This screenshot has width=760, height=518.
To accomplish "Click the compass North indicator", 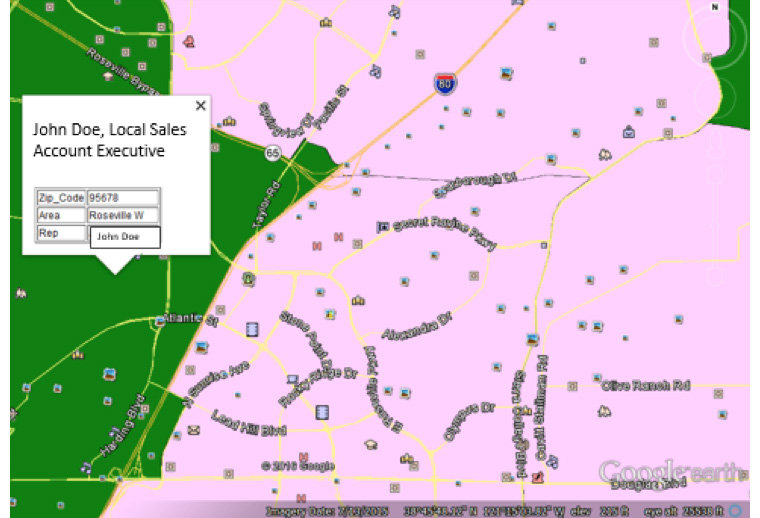I will pos(715,7).
